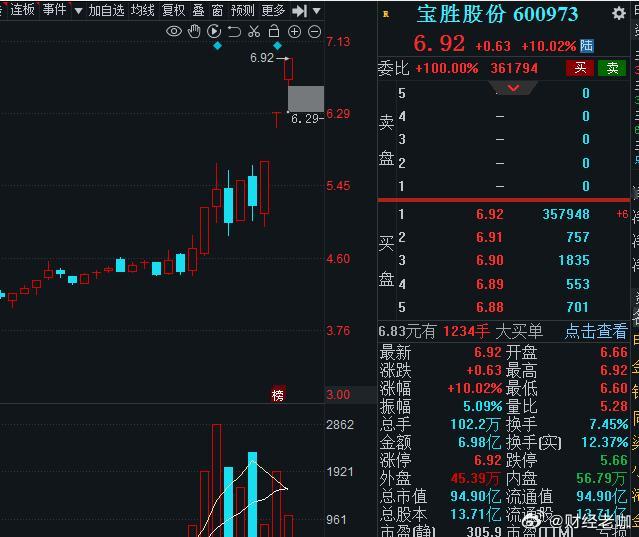Click the 窗 window option

[218, 10]
